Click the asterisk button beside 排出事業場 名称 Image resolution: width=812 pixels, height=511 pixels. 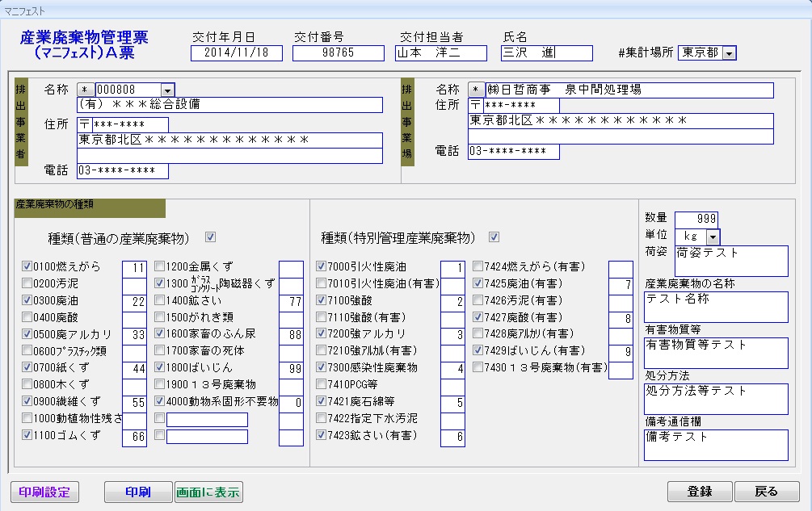[477, 90]
